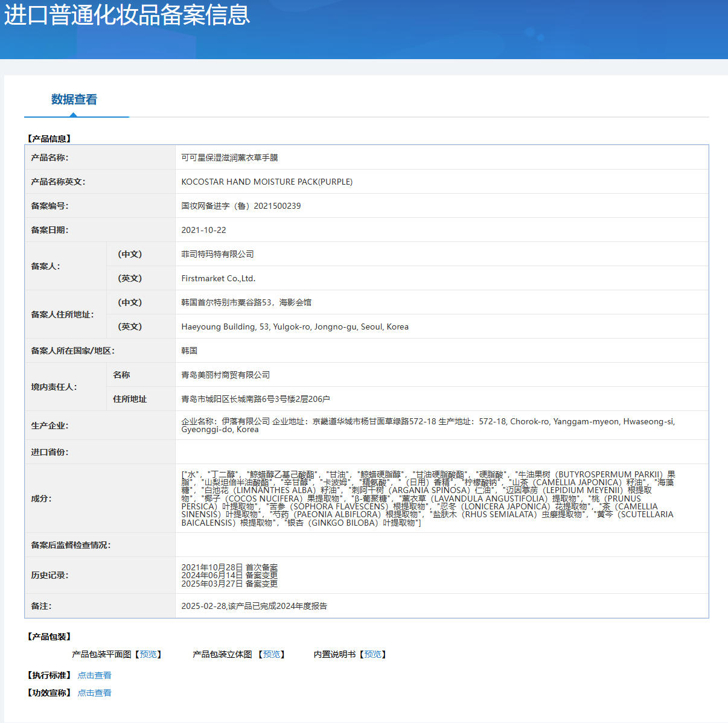Select the filer name Firstmarket Co.,Ltd.
728x723 pixels.
(218, 278)
